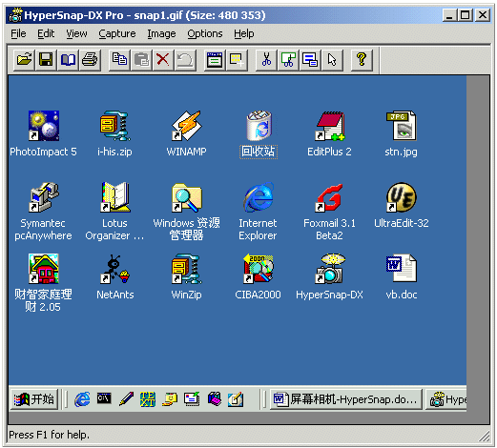Click the capture window toolbar icon
Screen dimensions: 497x448
click(215, 59)
